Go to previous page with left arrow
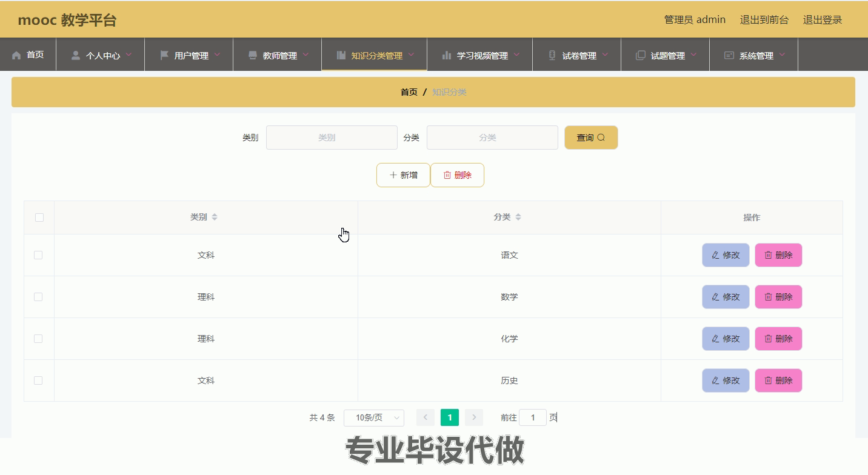868x475 pixels. click(426, 417)
